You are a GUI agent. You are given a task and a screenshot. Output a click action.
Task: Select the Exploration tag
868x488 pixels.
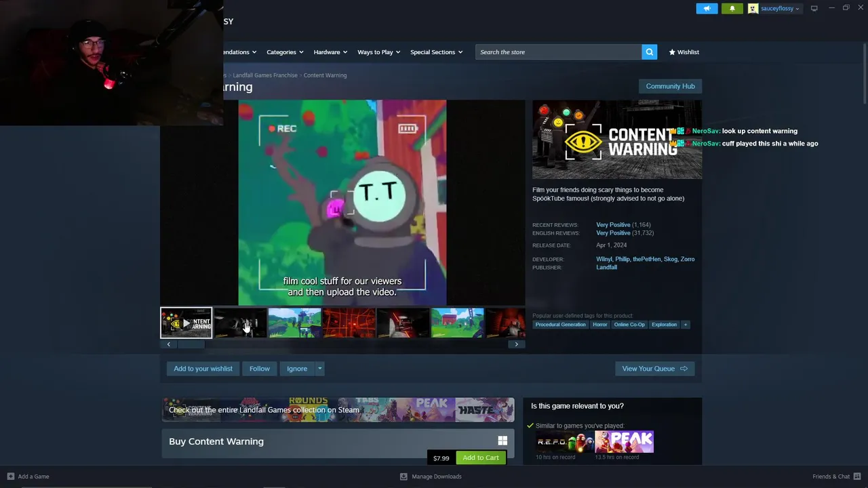[664, 325]
